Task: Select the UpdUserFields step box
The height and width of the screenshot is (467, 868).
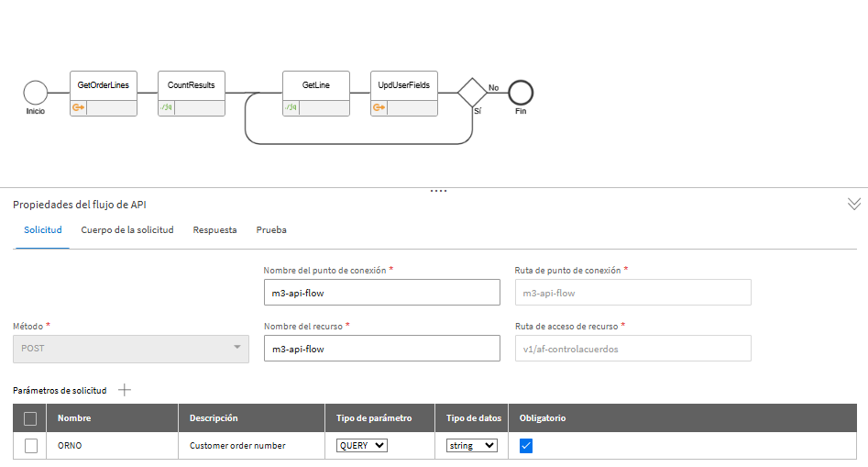Action: [404, 93]
